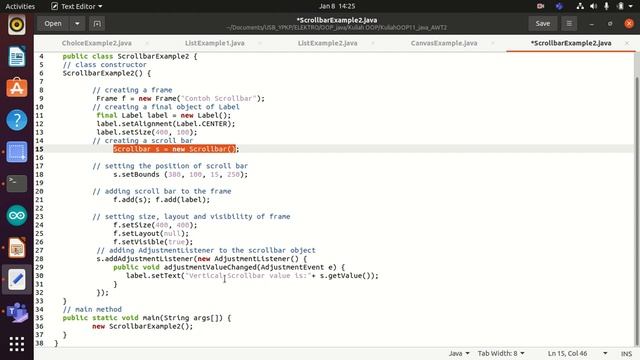The height and width of the screenshot is (360, 640).
Task: Open Java language selector dropdown
Action: coord(459,353)
